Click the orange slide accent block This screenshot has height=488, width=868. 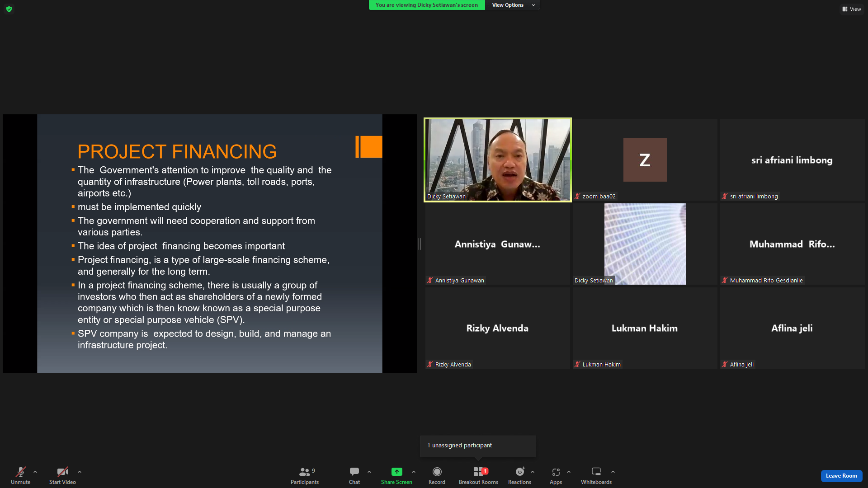pyautogui.click(x=369, y=147)
